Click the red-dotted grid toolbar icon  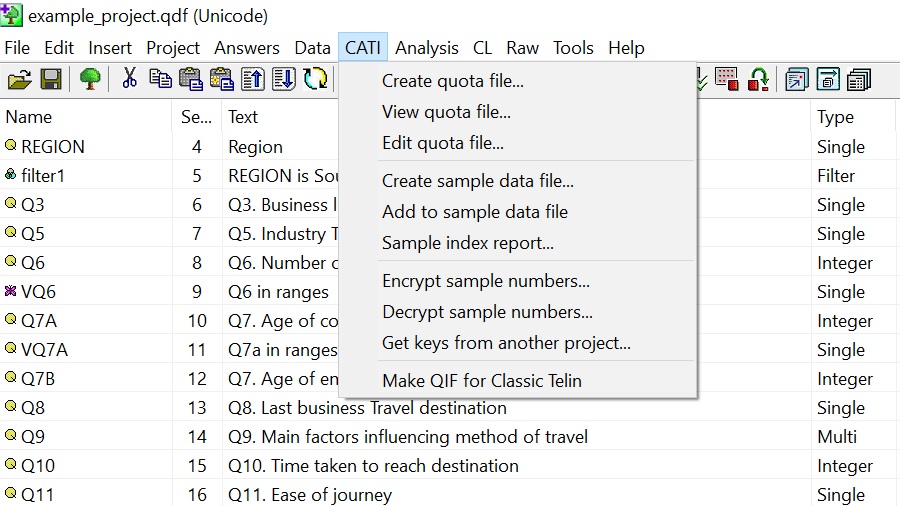pos(727,79)
